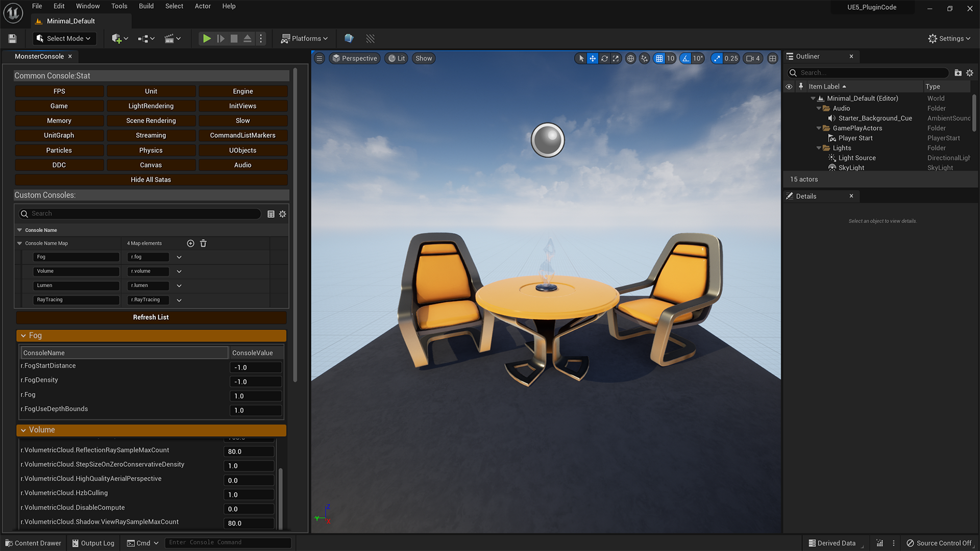Open the Build menu

click(146, 6)
